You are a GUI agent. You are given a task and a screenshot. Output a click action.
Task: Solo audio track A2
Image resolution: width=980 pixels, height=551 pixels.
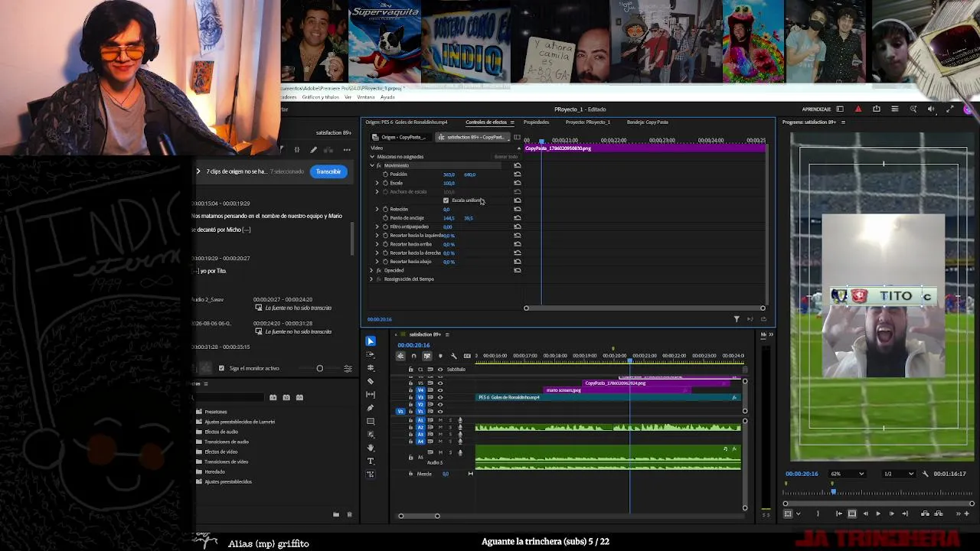pyautogui.click(x=449, y=428)
